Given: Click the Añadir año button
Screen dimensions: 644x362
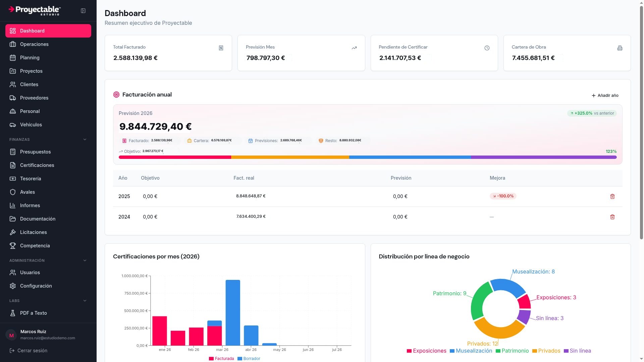Looking at the screenshot, I should [605, 96].
